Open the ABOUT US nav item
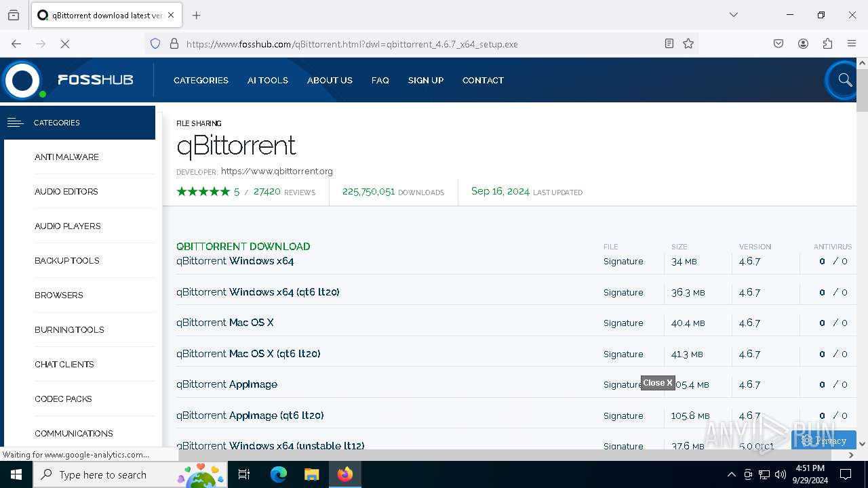 tap(330, 80)
